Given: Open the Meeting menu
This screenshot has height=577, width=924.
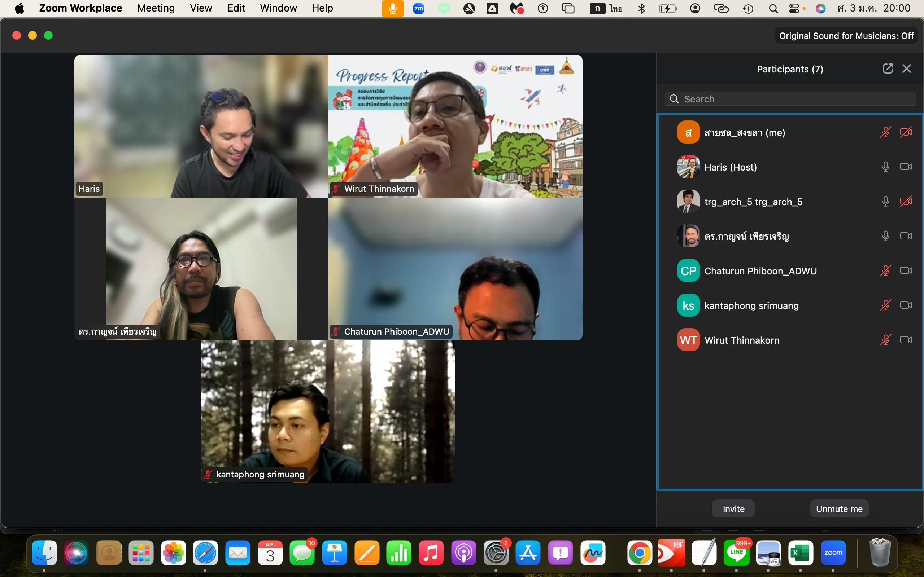Looking at the screenshot, I should click(x=156, y=8).
